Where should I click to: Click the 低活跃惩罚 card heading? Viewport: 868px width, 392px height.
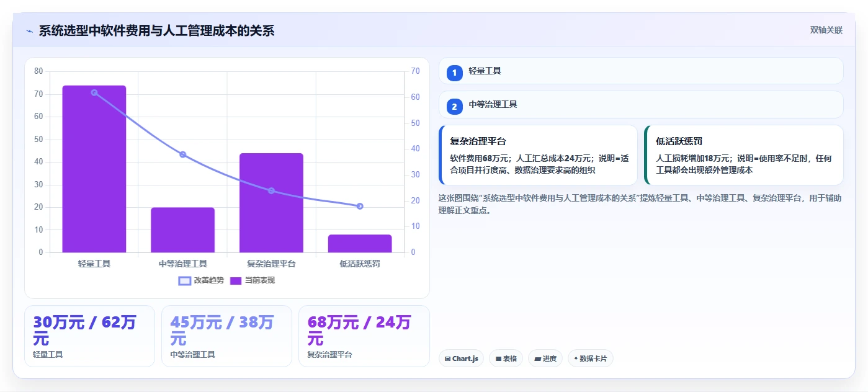pyautogui.click(x=679, y=141)
